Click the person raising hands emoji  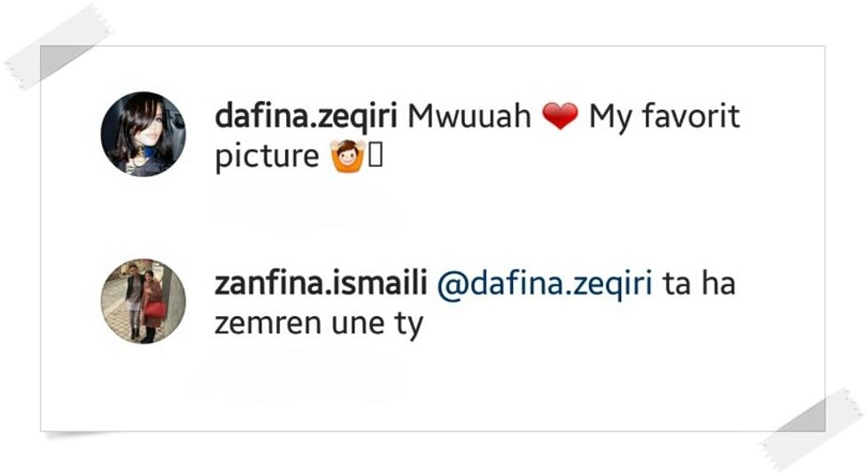point(347,156)
